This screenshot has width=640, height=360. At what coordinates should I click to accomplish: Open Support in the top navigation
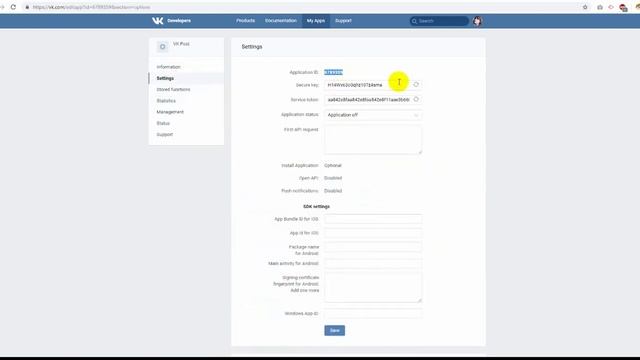click(x=343, y=20)
